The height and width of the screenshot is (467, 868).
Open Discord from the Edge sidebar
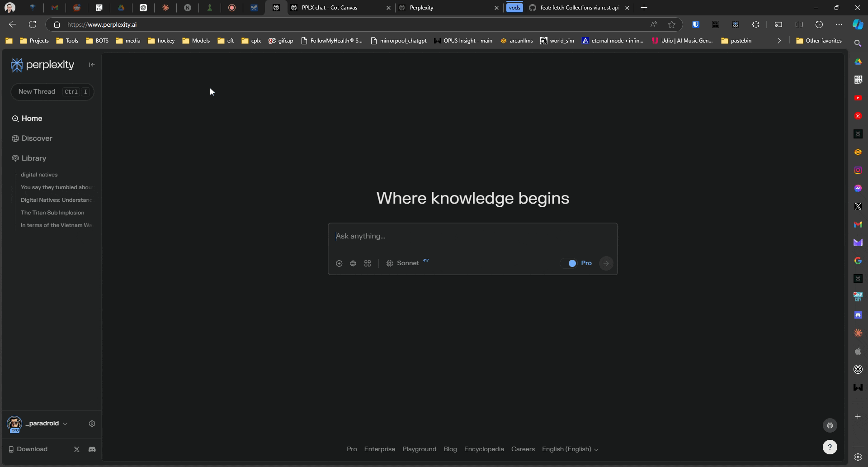pos(858,315)
